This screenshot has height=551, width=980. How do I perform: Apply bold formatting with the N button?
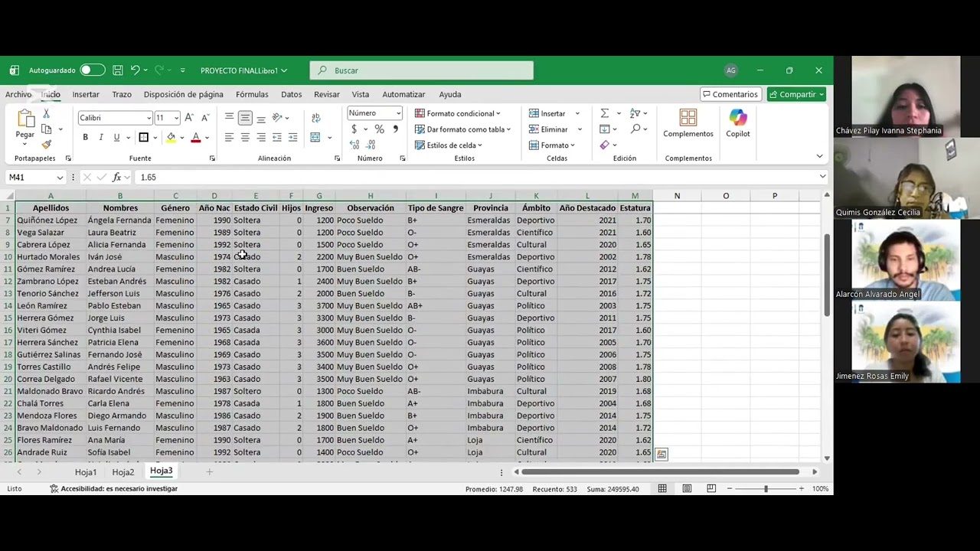[x=85, y=138]
